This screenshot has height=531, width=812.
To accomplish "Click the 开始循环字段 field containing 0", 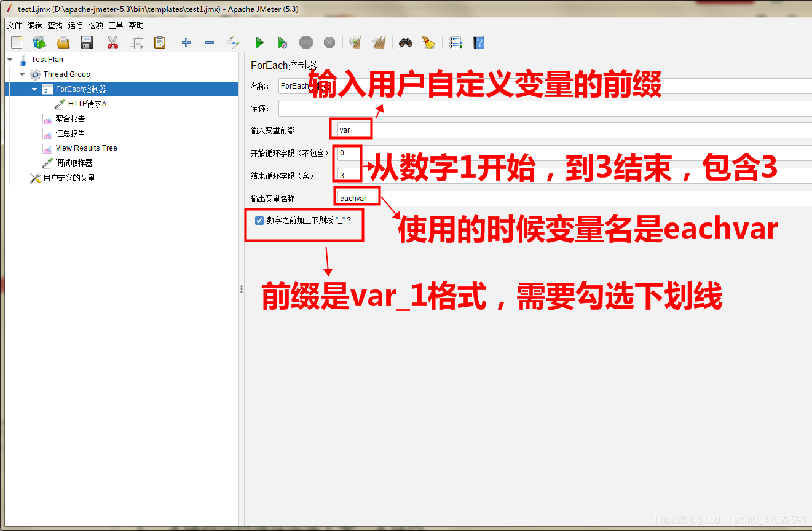I will 574,153.
